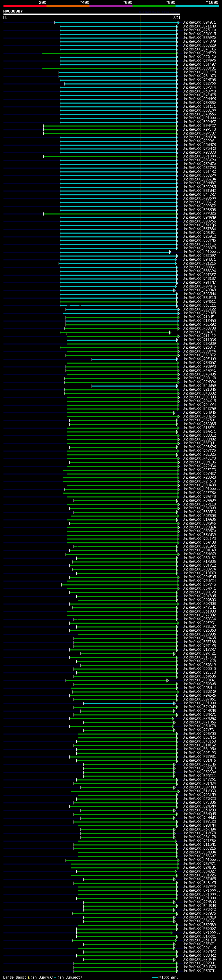
Task: Select the UniRef100_A1BFP1 label
Action: click(199, 428)
